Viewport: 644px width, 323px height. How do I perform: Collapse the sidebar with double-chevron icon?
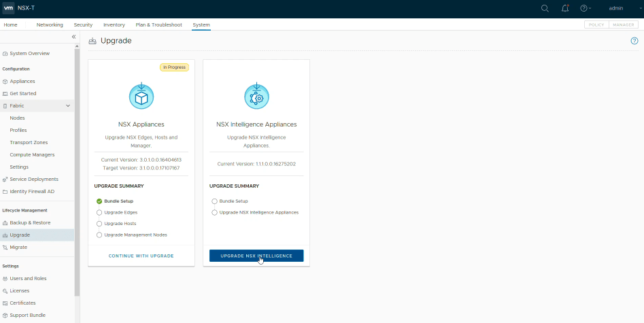click(73, 37)
